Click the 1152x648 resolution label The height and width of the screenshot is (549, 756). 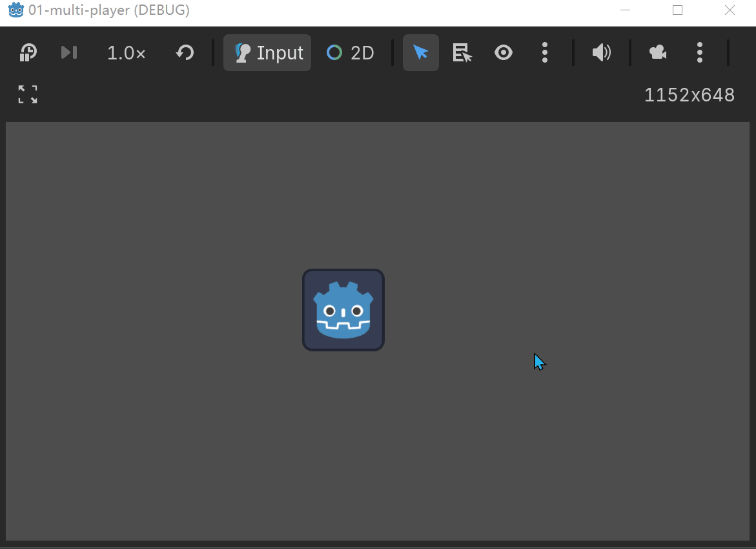[689, 95]
